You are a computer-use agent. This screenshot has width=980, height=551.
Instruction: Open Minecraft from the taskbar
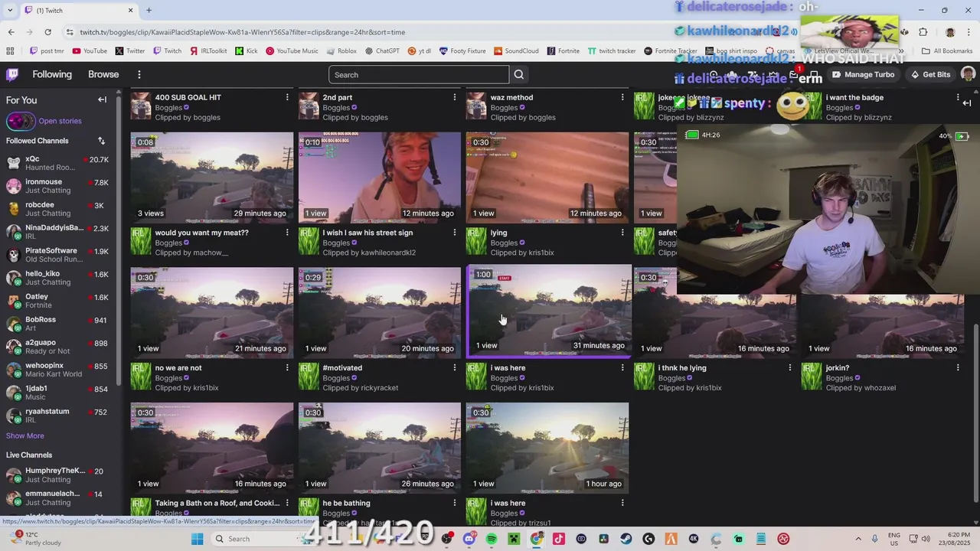pos(514,539)
